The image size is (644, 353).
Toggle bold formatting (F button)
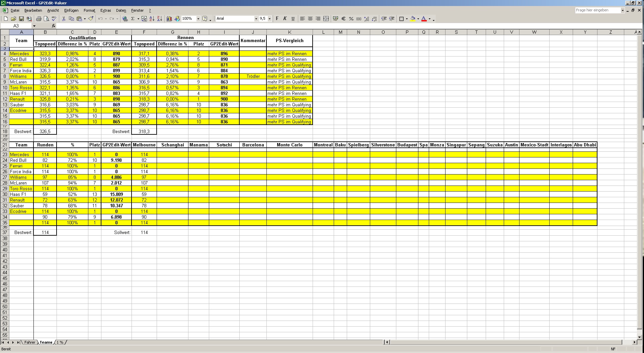tap(277, 19)
